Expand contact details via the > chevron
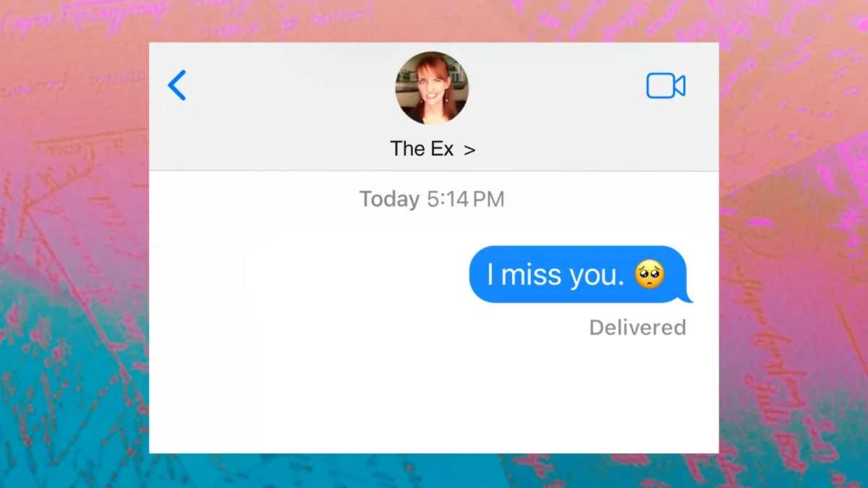Image resolution: width=868 pixels, height=488 pixels. [x=469, y=150]
